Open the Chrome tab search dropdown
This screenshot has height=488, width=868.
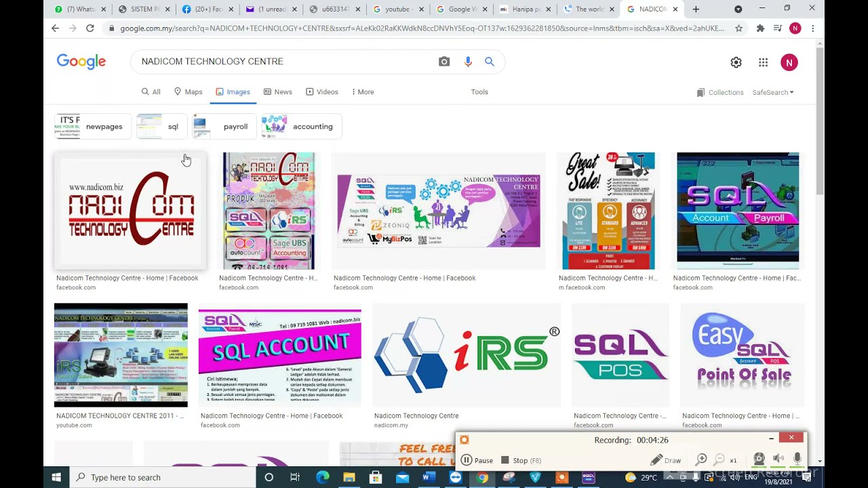tap(738, 9)
